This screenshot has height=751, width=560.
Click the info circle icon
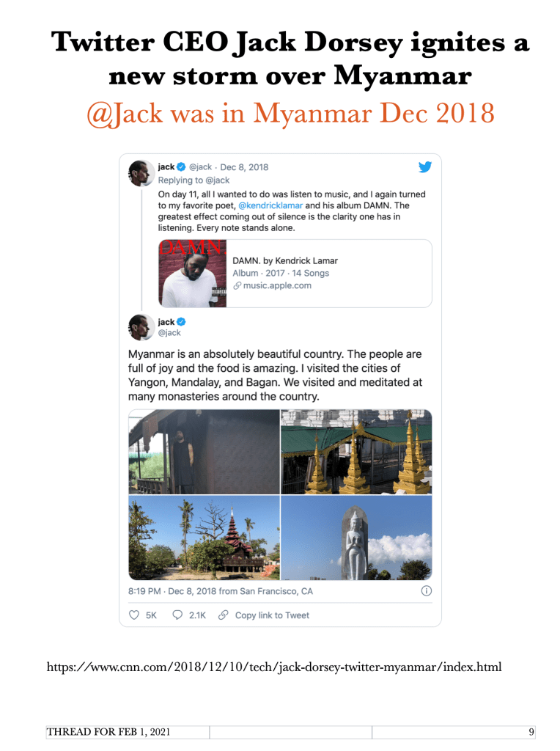click(x=426, y=590)
